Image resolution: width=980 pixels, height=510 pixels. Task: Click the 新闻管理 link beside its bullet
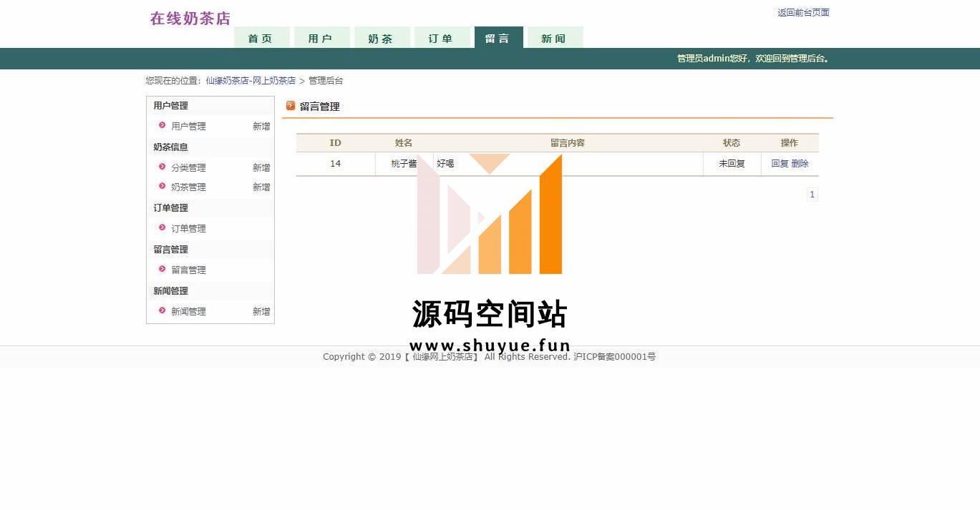188,311
